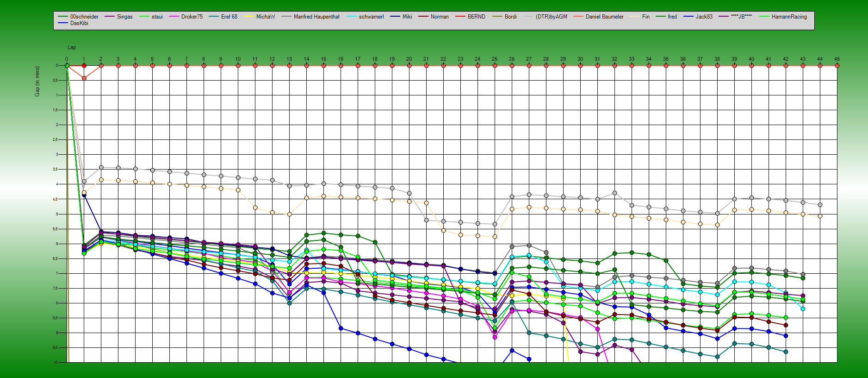Click the staui legend entry
Image resolution: width=868 pixels, height=378 pixels.
tap(151, 17)
